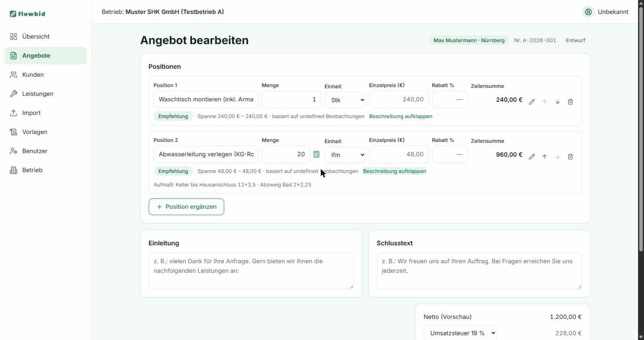The image size is (644, 340).
Task: Click the Zeilensumme value 960,00 €
Action: click(x=509, y=155)
